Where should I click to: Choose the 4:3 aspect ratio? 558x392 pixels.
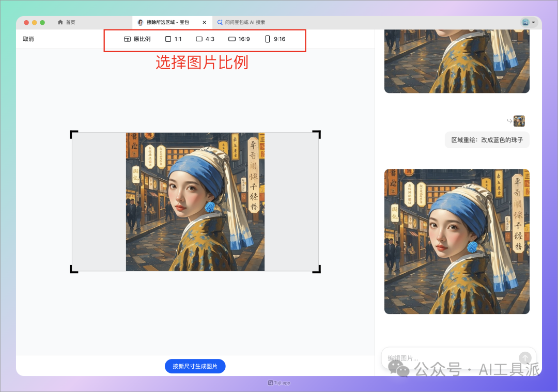coord(205,39)
